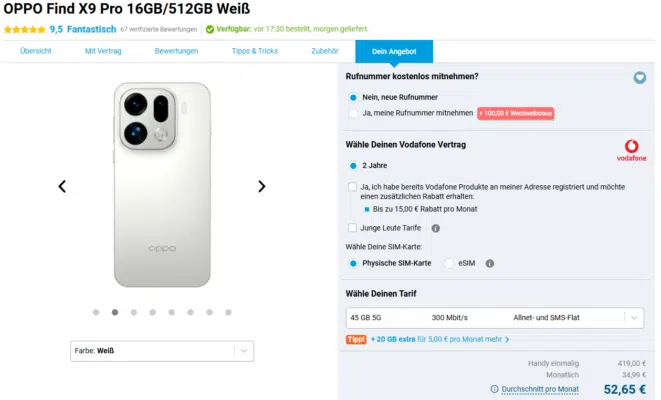The height and width of the screenshot is (400, 661).
Task: Click the heart wishlist icon
Action: [640, 77]
